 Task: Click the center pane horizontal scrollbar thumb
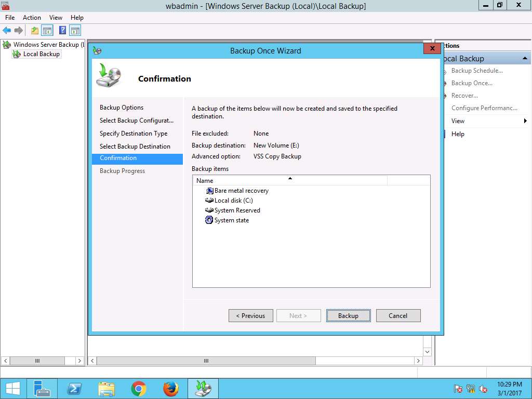pos(206,361)
